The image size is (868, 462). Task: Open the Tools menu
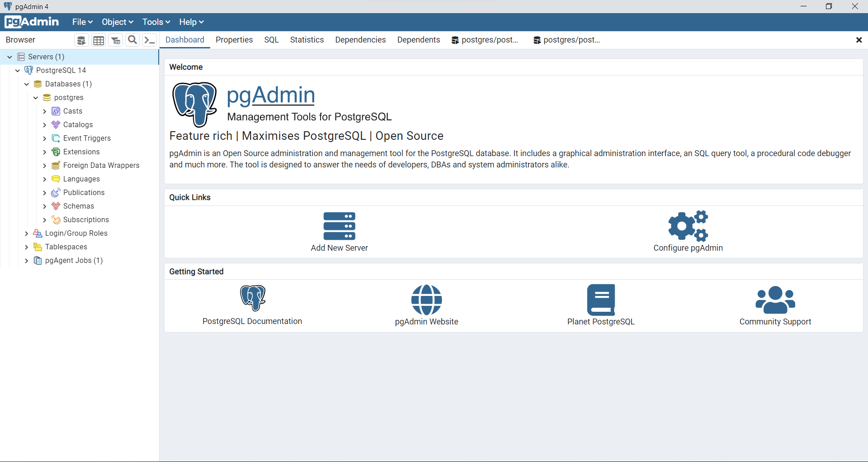click(x=156, y=22)
